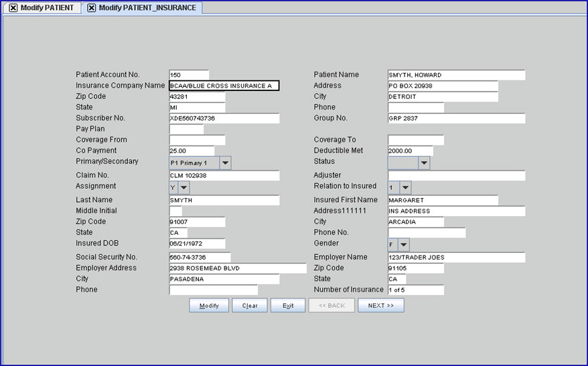Image resolution: width=588 pixels, height=366 pixels.
Task: Click Number of Insurance field 1 of 5
Action: pos(416,290)
